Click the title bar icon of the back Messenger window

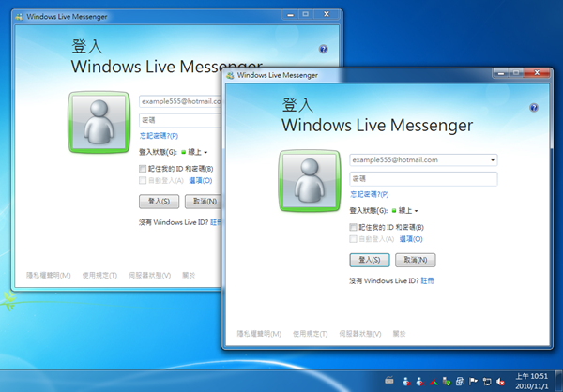[20, 17]
